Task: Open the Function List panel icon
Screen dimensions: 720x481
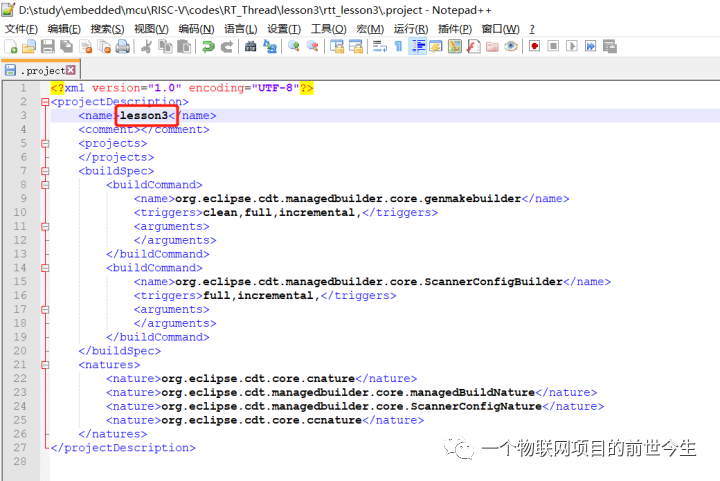Action: [x=473, y=46]
